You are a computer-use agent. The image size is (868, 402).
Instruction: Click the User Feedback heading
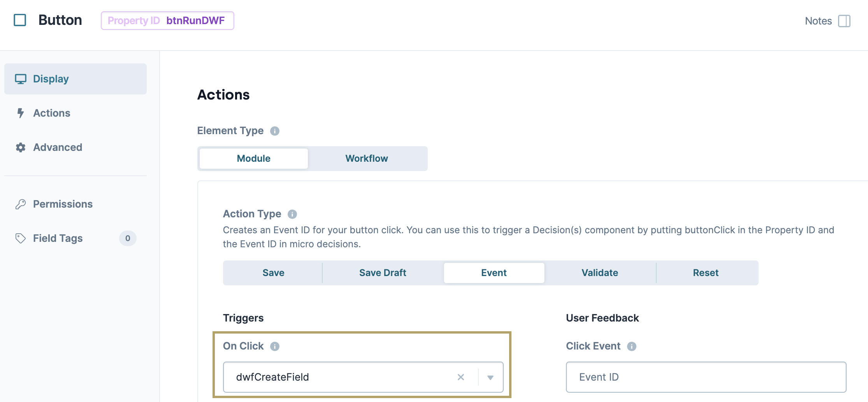(x=603, y=318)
